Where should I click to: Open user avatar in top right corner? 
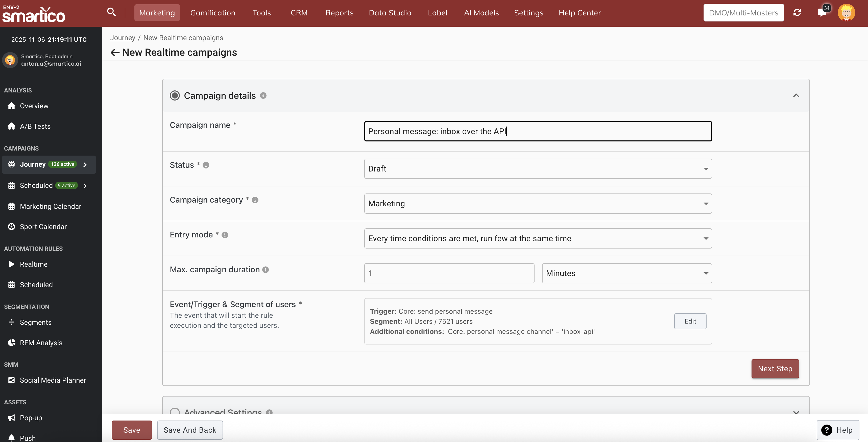click(x=846, y=13)
